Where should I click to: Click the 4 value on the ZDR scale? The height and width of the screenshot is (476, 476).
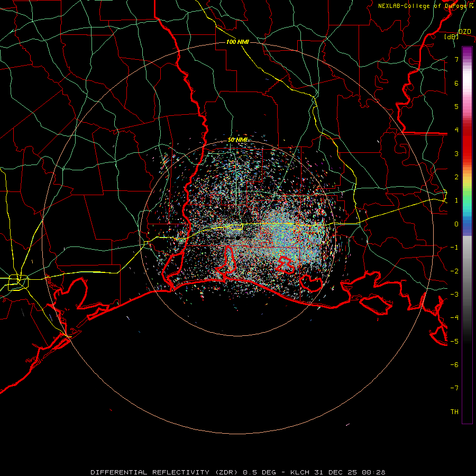pyautogui.click(x=456, y=130)
